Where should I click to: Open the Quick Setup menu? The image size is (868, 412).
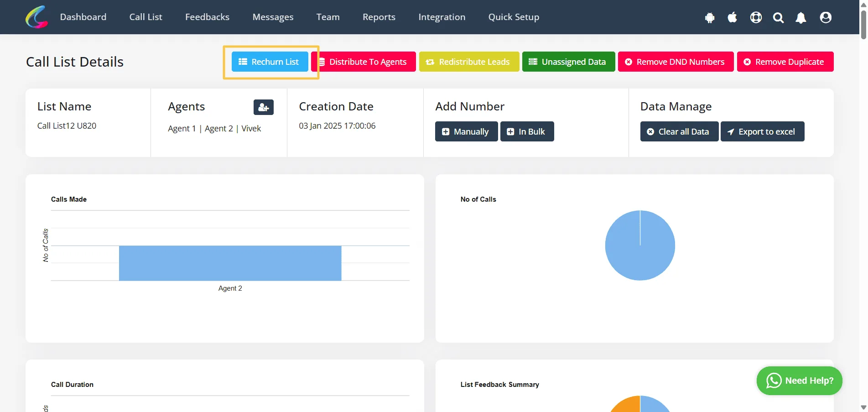[x=514, y=17]
